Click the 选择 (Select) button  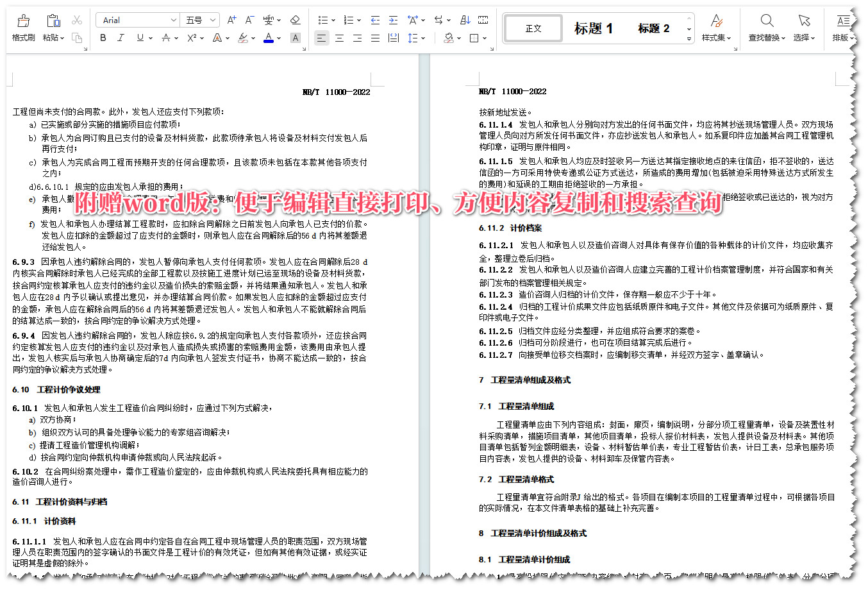pos(805,27)
